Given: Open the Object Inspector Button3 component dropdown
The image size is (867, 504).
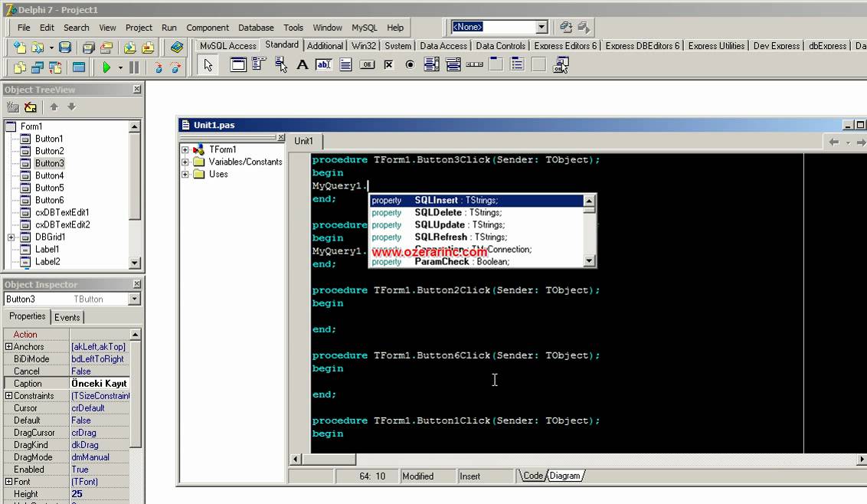Looking at the screenshot, I should click(x=134, y=299).
